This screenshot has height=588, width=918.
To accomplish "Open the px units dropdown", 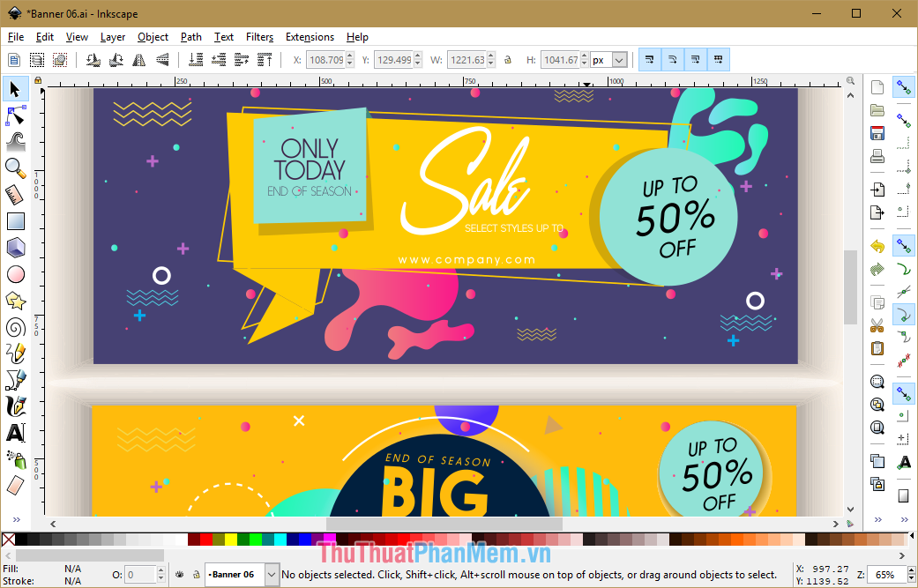I will (x=608, y=60).
